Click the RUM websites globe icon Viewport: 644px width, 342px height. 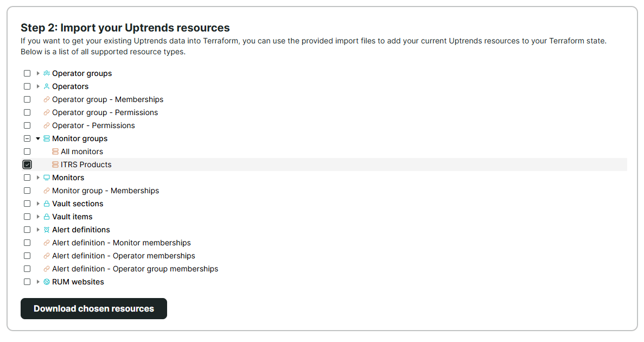click(47, 281)
